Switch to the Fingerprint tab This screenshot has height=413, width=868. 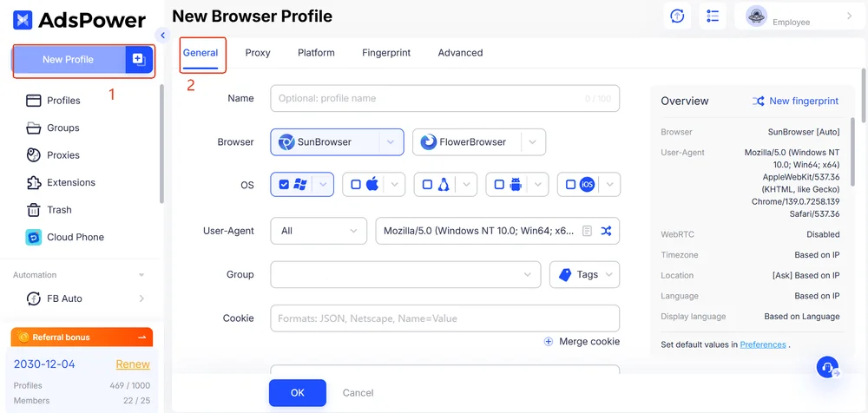click(386, 53)
